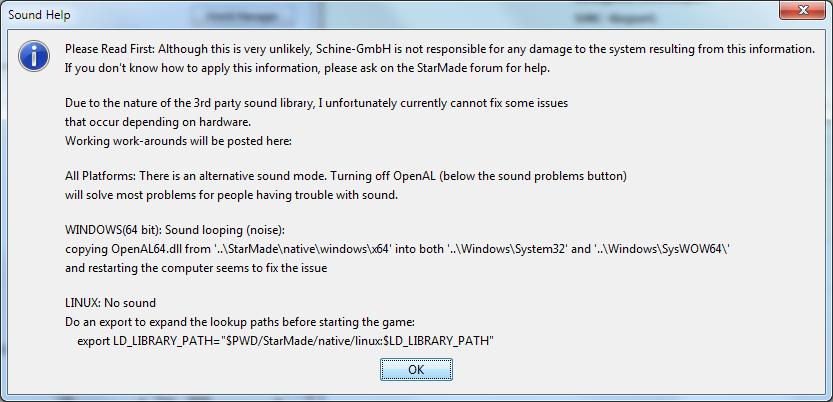Click the '3rd party sound library' line
833x402 pixels.
[317, 103]
